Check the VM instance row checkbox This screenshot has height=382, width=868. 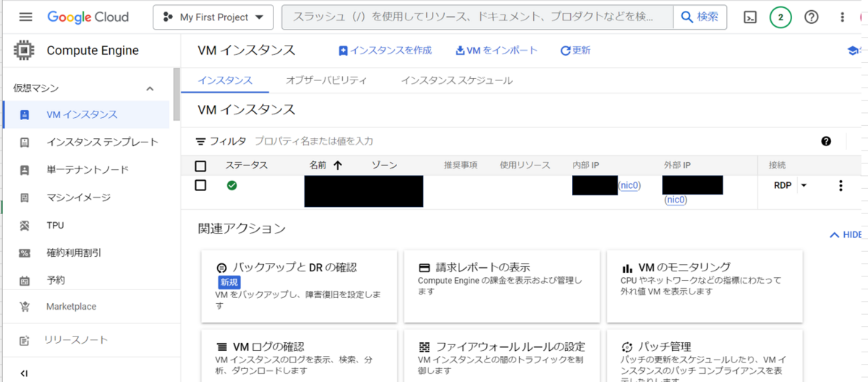[201, 185]
